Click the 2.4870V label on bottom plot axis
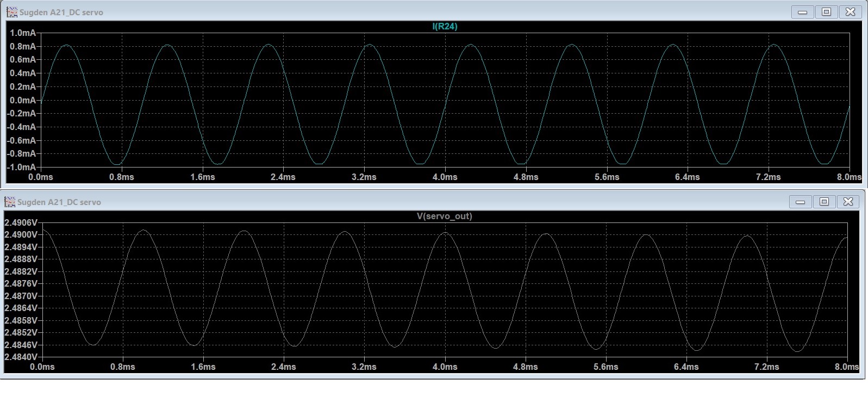Image resolution: width=868 pixels, height=409 pixels. pyautogui.click(x=21, y=296)
